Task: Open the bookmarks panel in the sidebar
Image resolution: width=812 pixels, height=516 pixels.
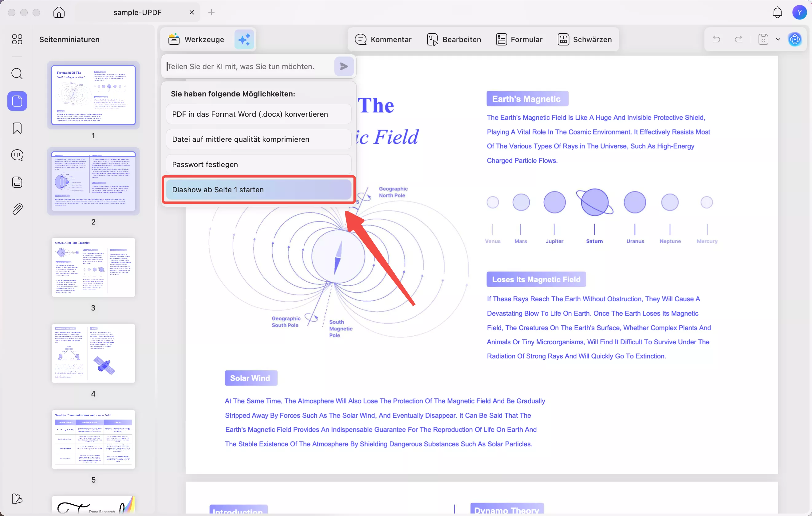Action: pyautogui.click(x=17, y=128)
